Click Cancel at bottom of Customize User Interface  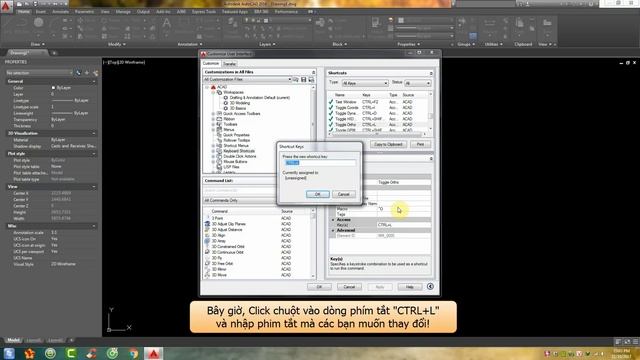click(x=349, y=287)
